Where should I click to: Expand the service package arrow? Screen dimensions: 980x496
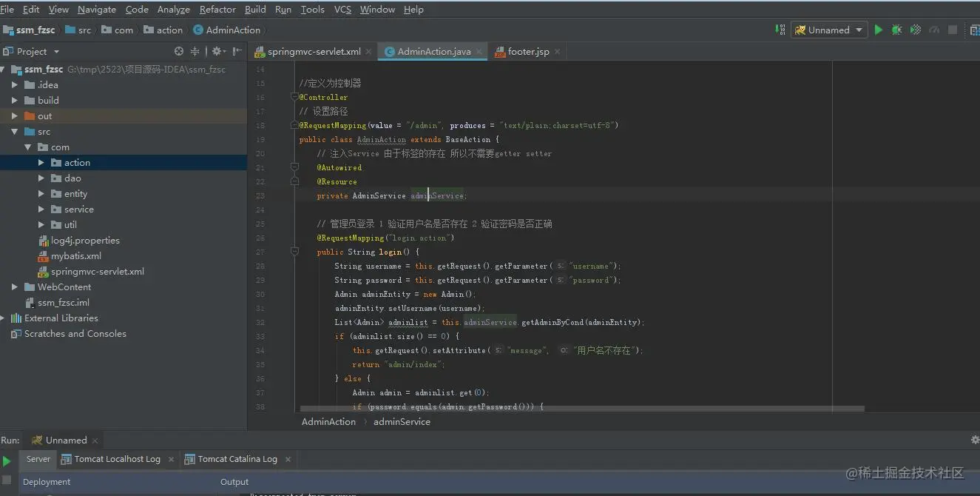41,210
